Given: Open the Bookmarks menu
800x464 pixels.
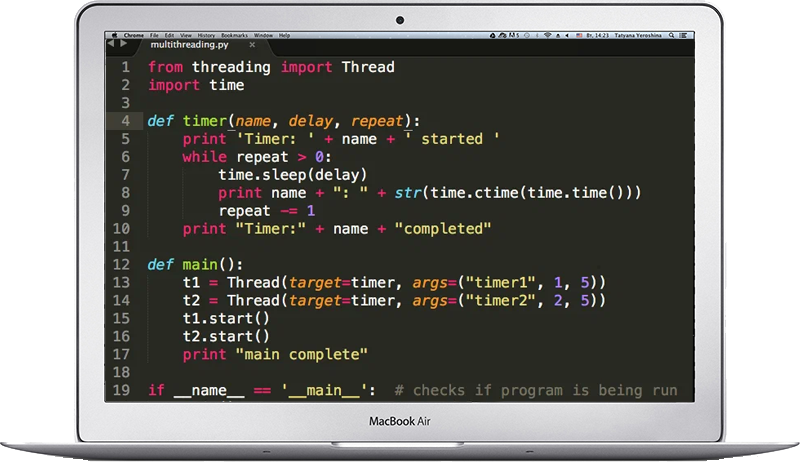Looking at the screenshot, I should coord(234,35).
